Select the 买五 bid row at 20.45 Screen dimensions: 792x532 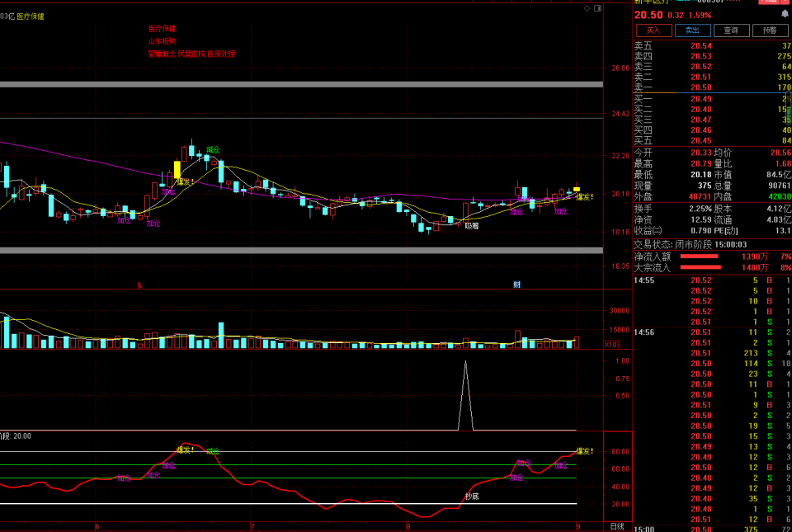point(712,140)
